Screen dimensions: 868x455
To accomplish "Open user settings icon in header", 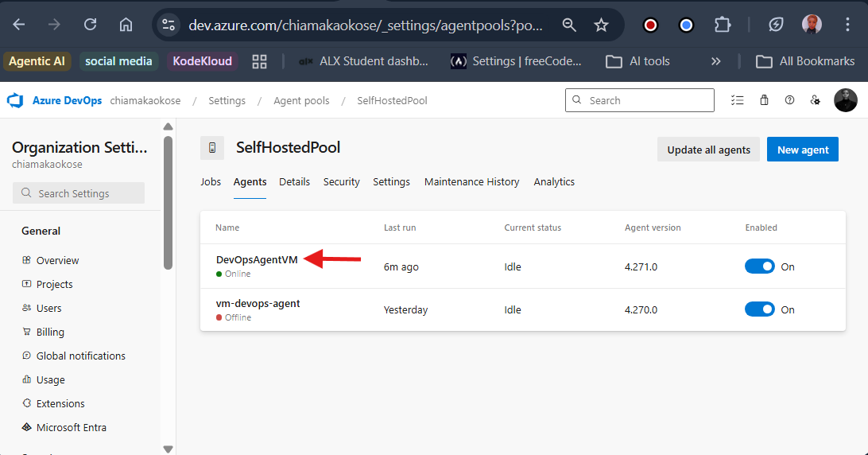I will [815, 100].
